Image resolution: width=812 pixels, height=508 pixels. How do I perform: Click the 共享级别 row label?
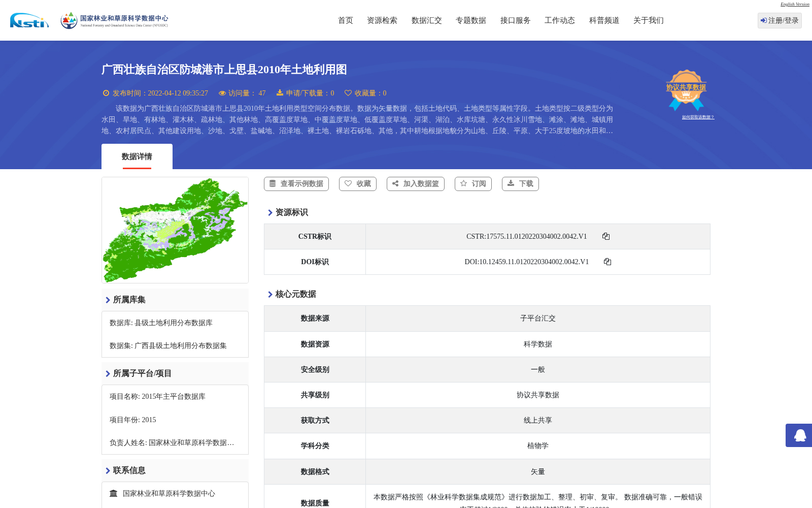pyautogui.click(x=315, y=395)
